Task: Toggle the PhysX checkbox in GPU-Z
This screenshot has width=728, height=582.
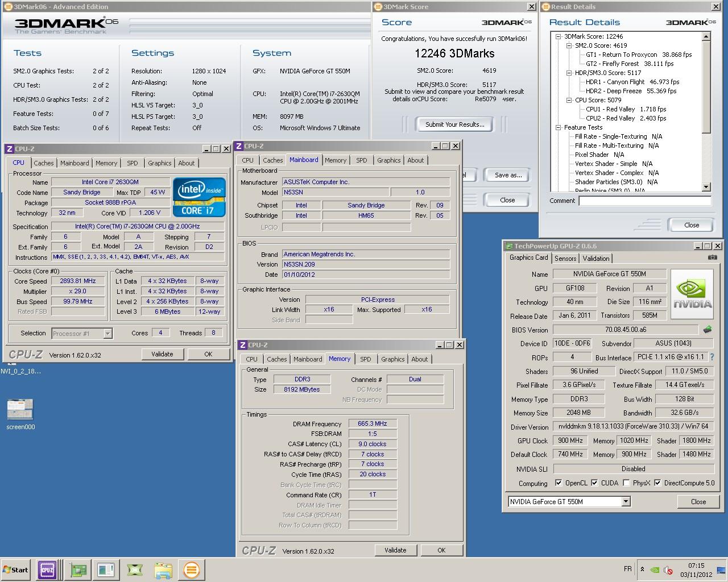Action: 626,483
